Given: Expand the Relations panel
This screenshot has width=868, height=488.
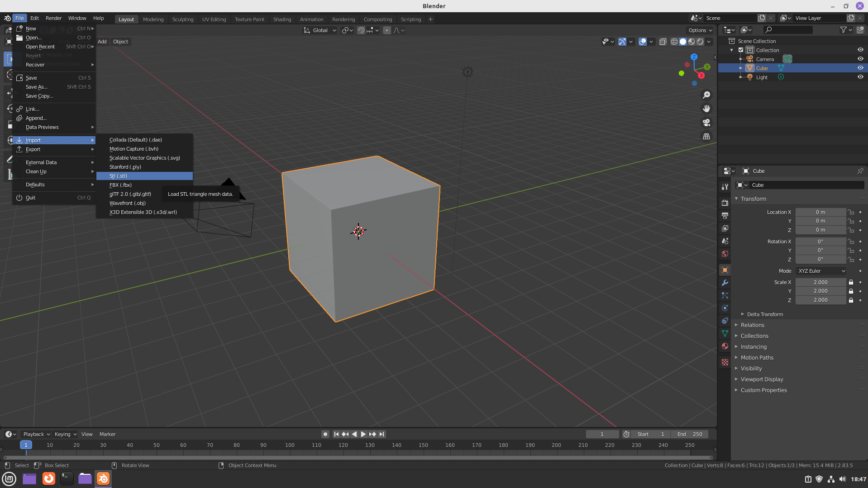Looking at the screenshot, I should (x=752, y=325).
